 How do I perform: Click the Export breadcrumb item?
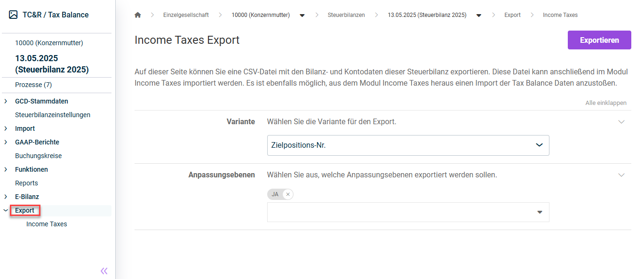click(512, 15)
